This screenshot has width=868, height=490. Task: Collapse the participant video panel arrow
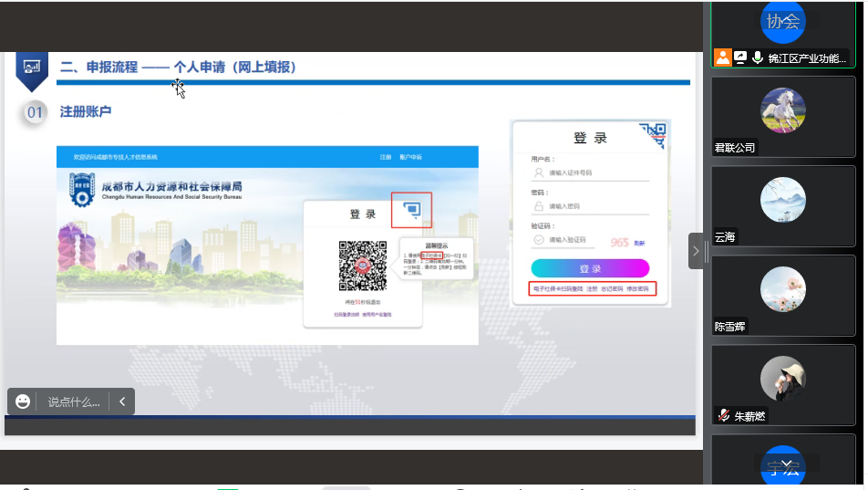click(x=696, y=251)
